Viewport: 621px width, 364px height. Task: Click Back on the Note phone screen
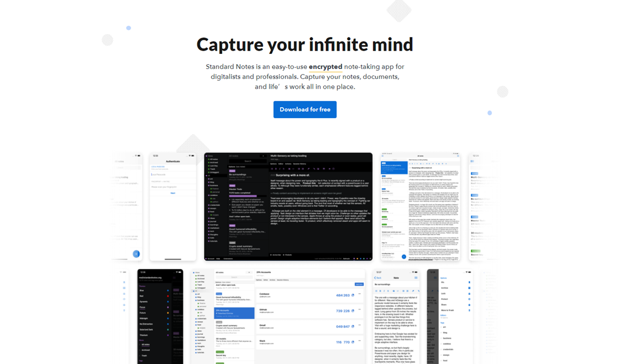[378, 277]
